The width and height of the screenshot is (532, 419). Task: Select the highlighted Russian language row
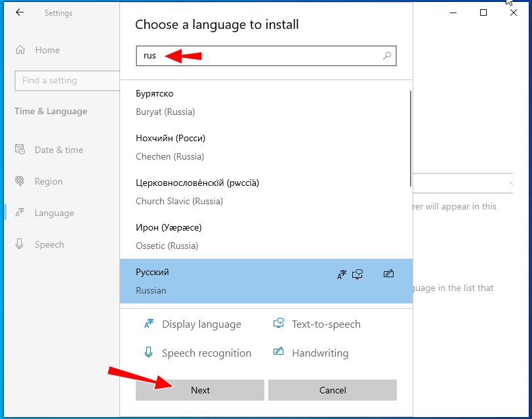pyautogui.click(x=266, y=281)
